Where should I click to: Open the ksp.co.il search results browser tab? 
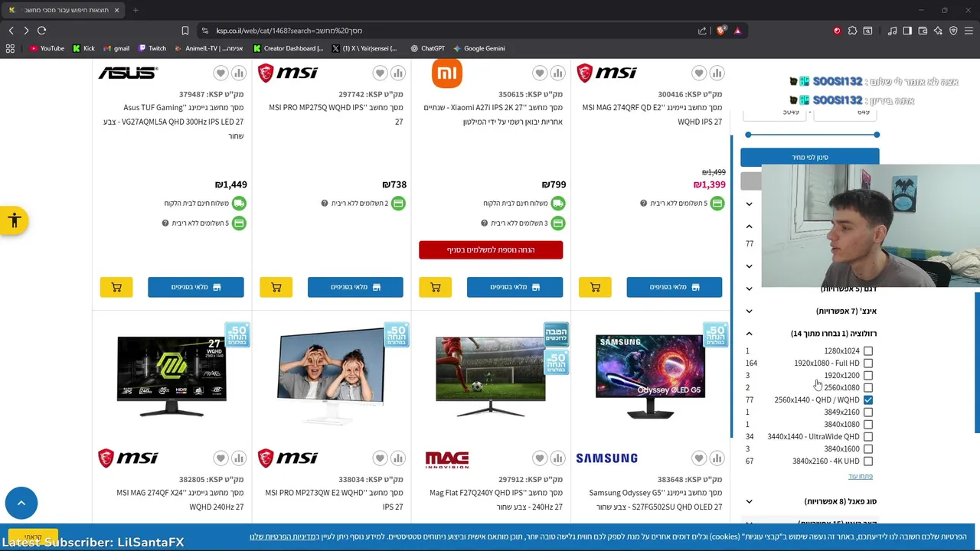[64, 10]
